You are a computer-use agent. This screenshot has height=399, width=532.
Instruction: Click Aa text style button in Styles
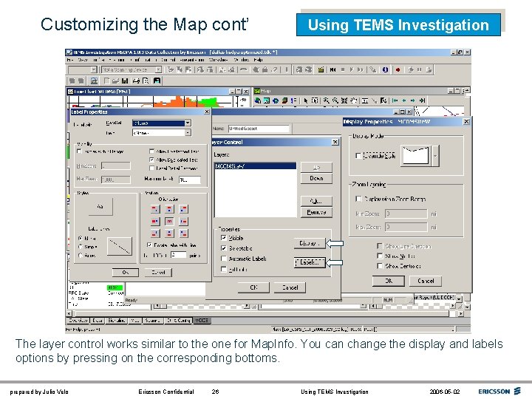[x=100, y=207]
